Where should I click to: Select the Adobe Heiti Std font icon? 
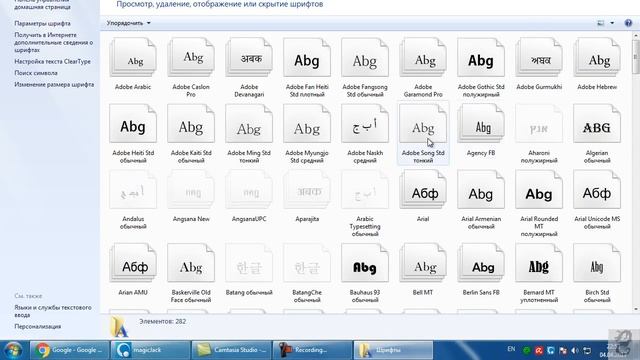tap(133, 124)
